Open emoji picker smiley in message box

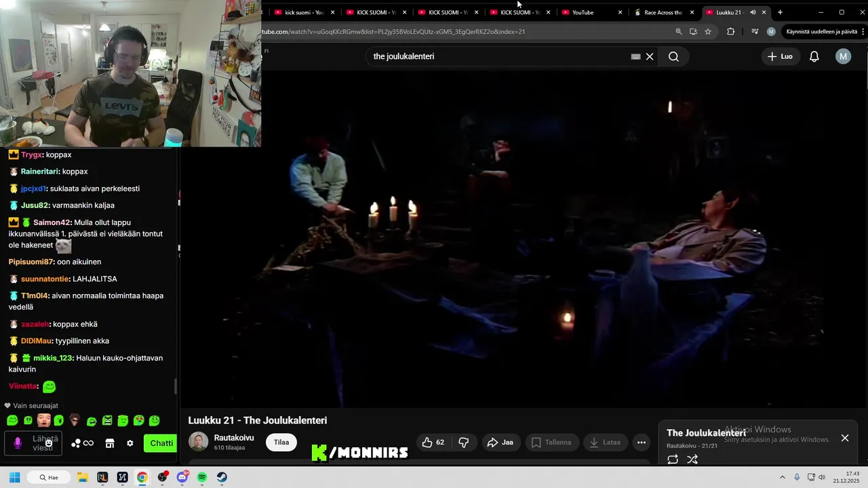(49, 443)
